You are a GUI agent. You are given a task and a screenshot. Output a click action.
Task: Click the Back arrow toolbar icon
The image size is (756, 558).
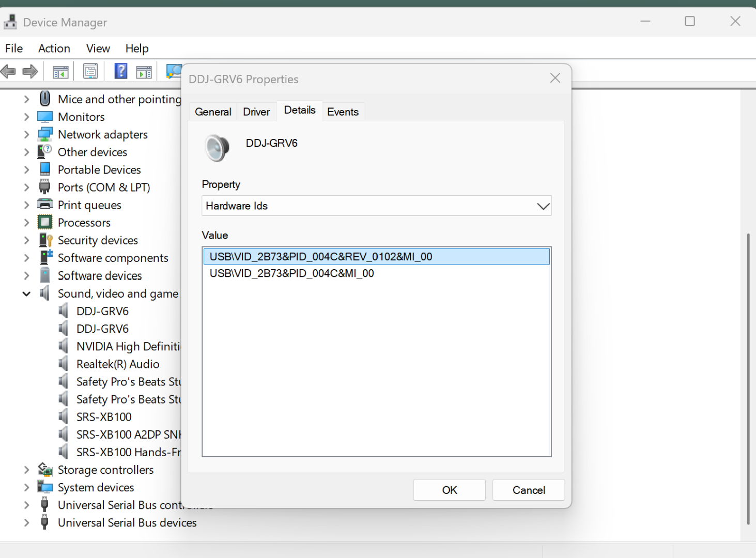coord(9,71)
